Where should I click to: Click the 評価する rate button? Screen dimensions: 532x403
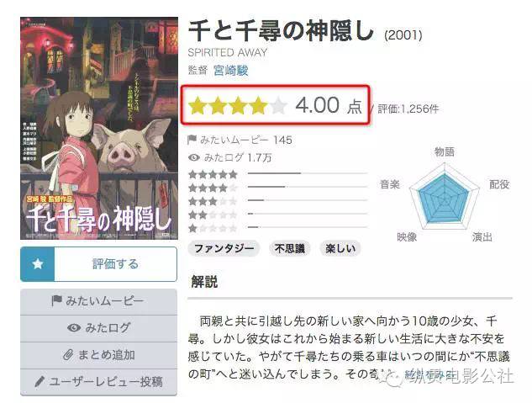click(x=98, y=264)
